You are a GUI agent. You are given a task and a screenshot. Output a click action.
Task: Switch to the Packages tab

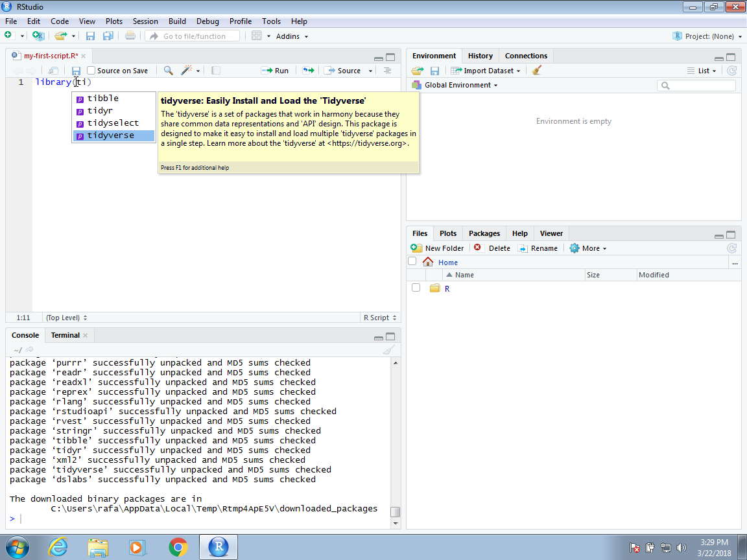point(484,233)
